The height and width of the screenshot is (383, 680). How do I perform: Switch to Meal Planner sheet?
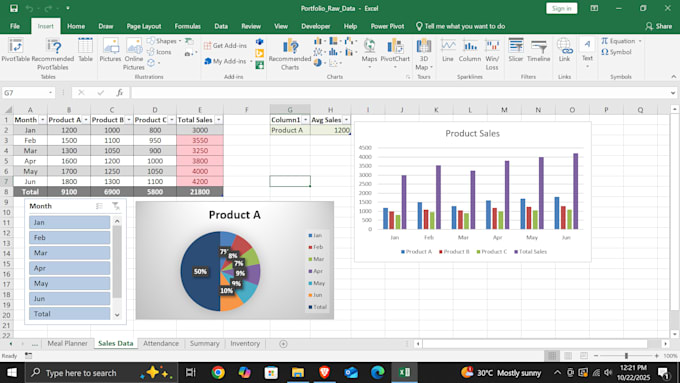click(x=67, y=343)
